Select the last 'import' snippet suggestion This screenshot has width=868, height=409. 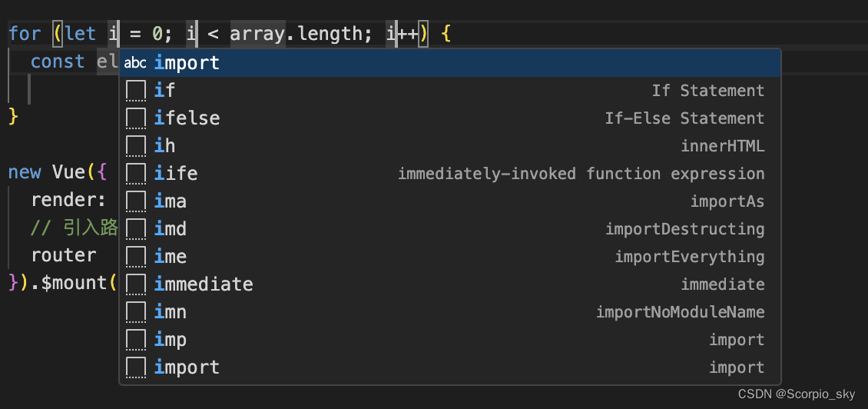(187, 367)
